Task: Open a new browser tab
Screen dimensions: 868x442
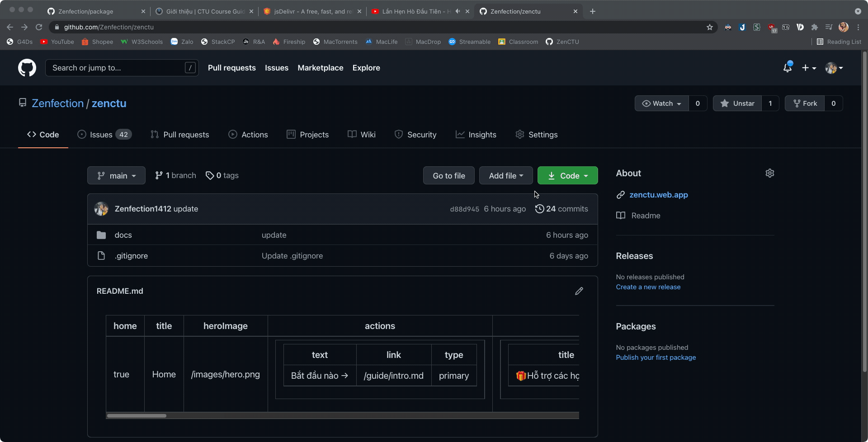Action: [x=593, y=11]
